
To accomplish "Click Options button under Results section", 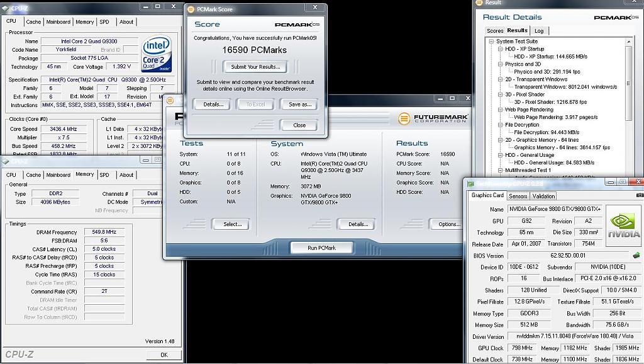I will (448, 225).
